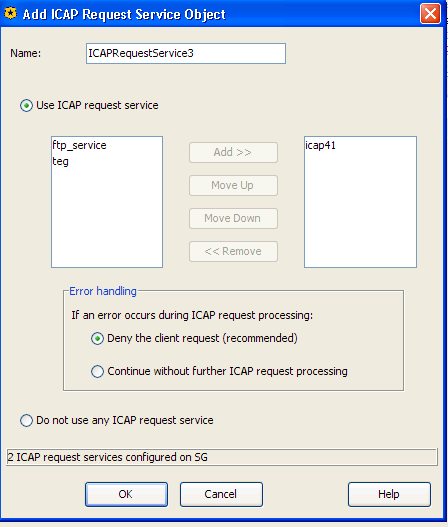Click the dialog title bar gear icon
The width and height of the screenshot is (448, 527).
point(10,14)
